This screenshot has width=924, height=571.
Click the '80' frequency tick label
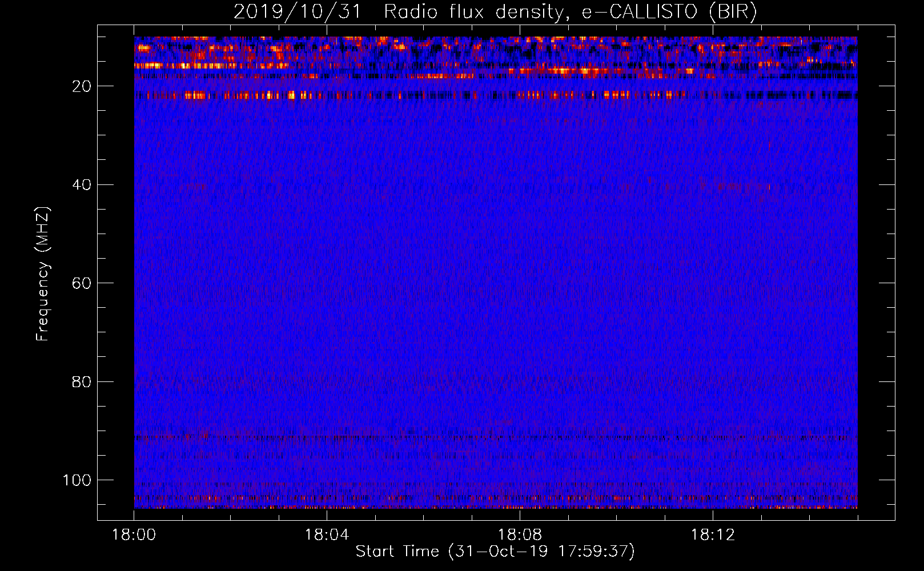pyautogui.click(x=82, y=381)
